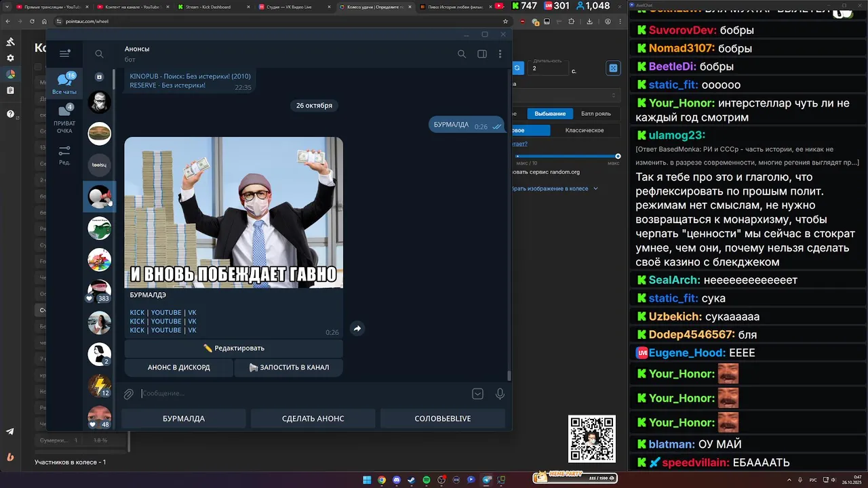Image resolution: width=868 pixels, height=488 pixels.
Task: Open the Telegram hamburger menu
Action: (64, 54)
